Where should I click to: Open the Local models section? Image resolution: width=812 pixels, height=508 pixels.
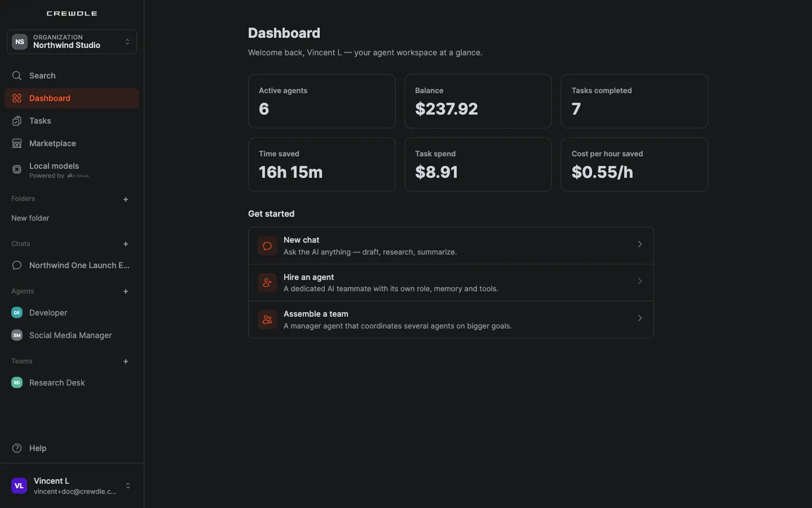coord(72,170)
